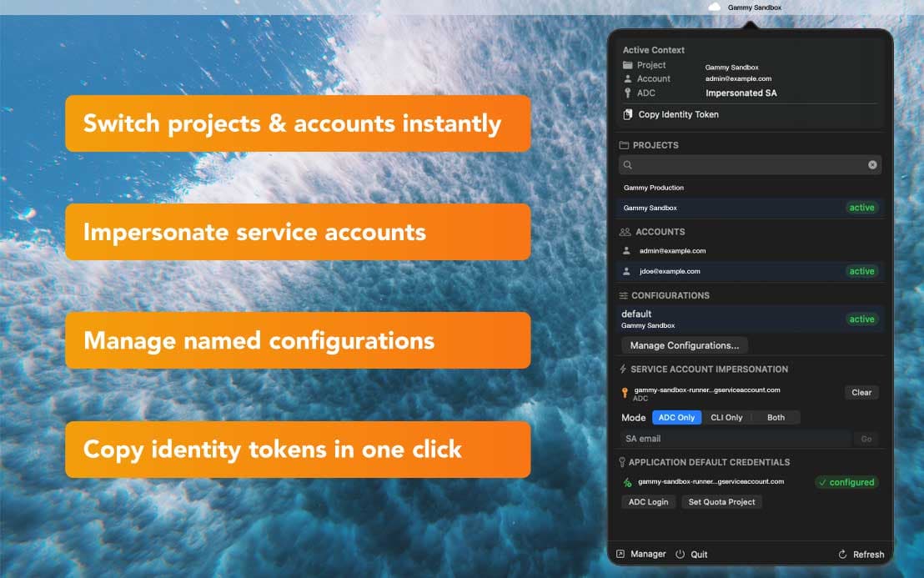Click the sliders icon next to CONFIGURATIONS
This screenshot has width=924, height=578.
tap(624, 294)
